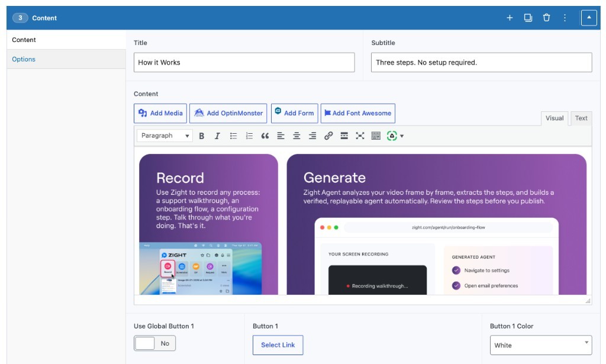Click the Subtitle input field
Viewport: 606px width, 364px height.
point(481,62)
